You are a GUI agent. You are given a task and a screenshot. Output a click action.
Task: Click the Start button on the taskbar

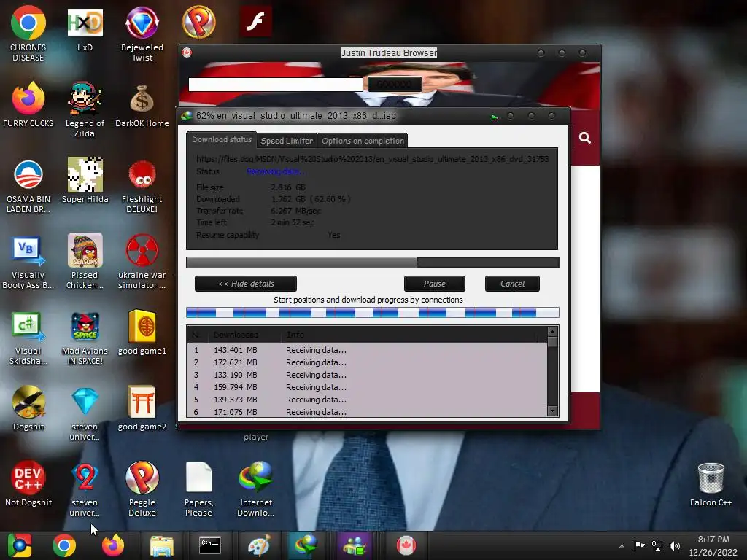pyautogui.click(x=20, y=545)
